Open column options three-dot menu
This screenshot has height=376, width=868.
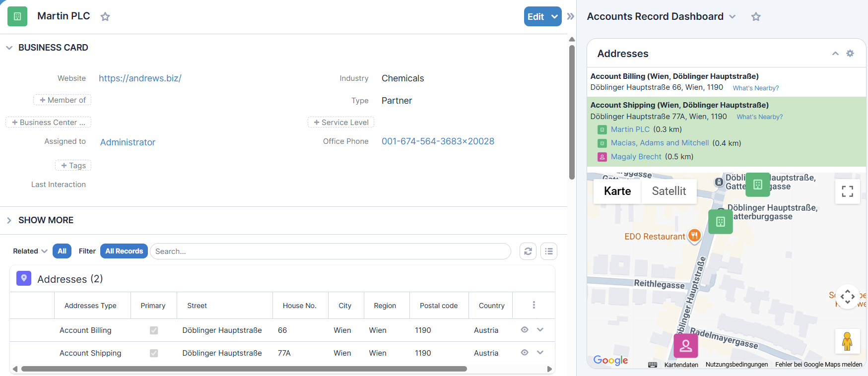pyautogui.click(x=534, y=305)
